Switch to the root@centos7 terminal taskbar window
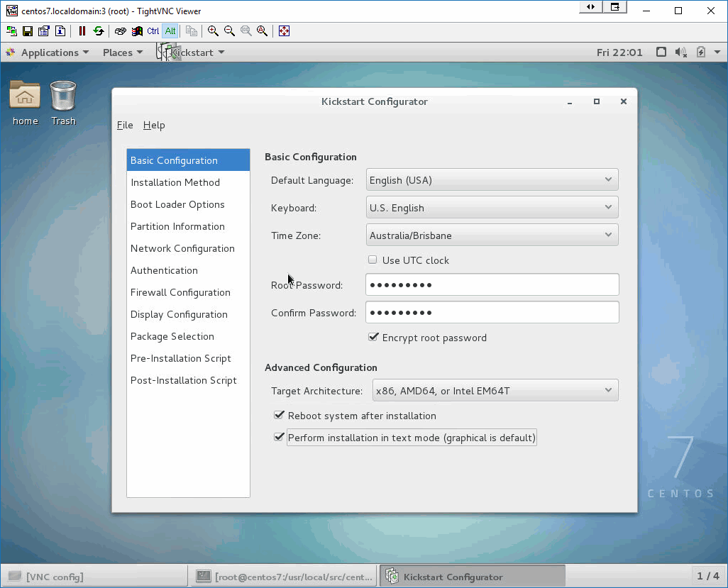Viewport: 728px width, 588px height. (284, 577)
